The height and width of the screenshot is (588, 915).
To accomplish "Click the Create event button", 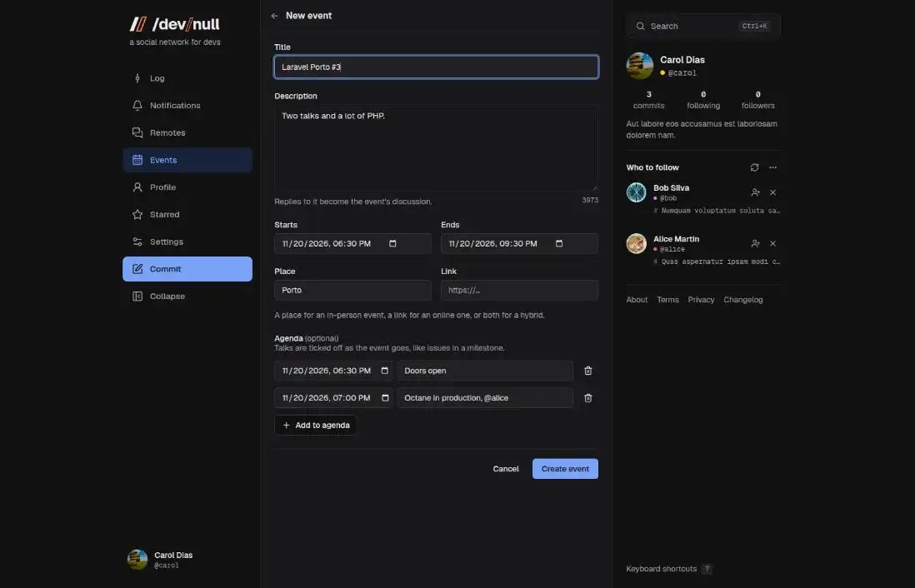I will pos(565,469).
